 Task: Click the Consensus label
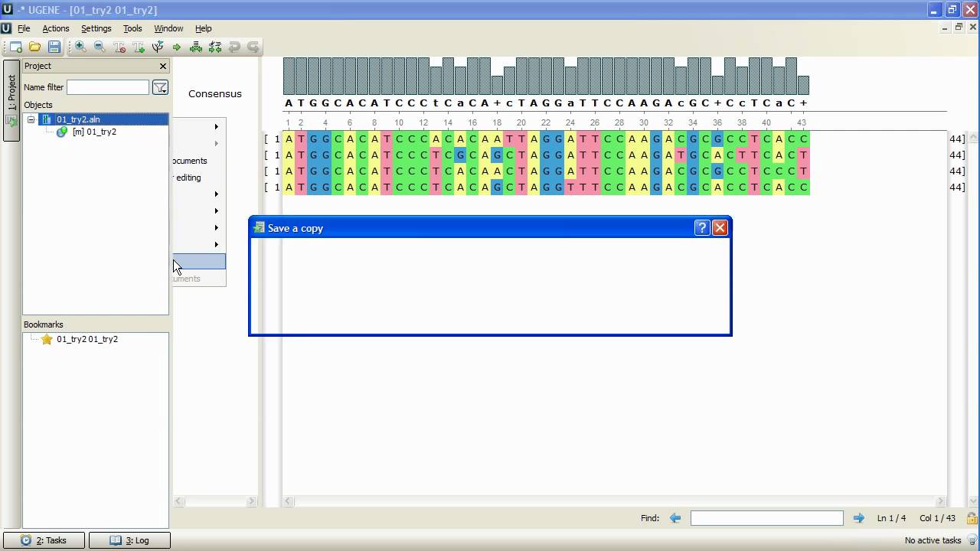coord(215,93)
